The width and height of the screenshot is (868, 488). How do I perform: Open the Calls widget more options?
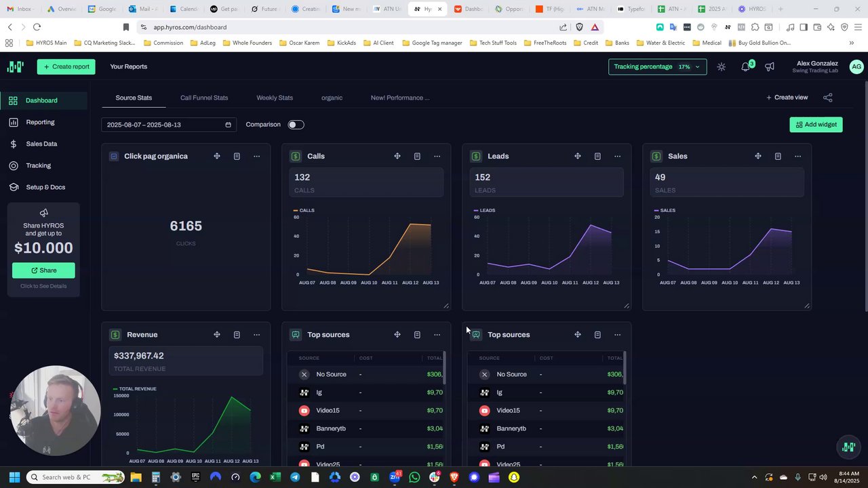[437, 156]
